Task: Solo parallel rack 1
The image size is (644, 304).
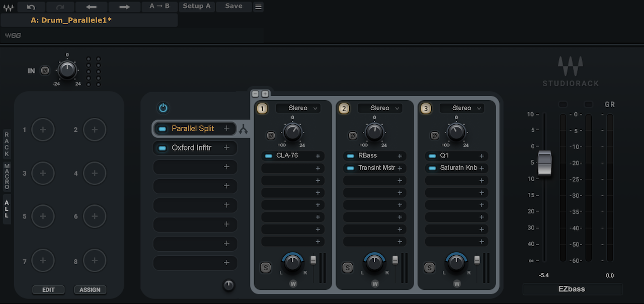Action: click(x=266, y=268)
